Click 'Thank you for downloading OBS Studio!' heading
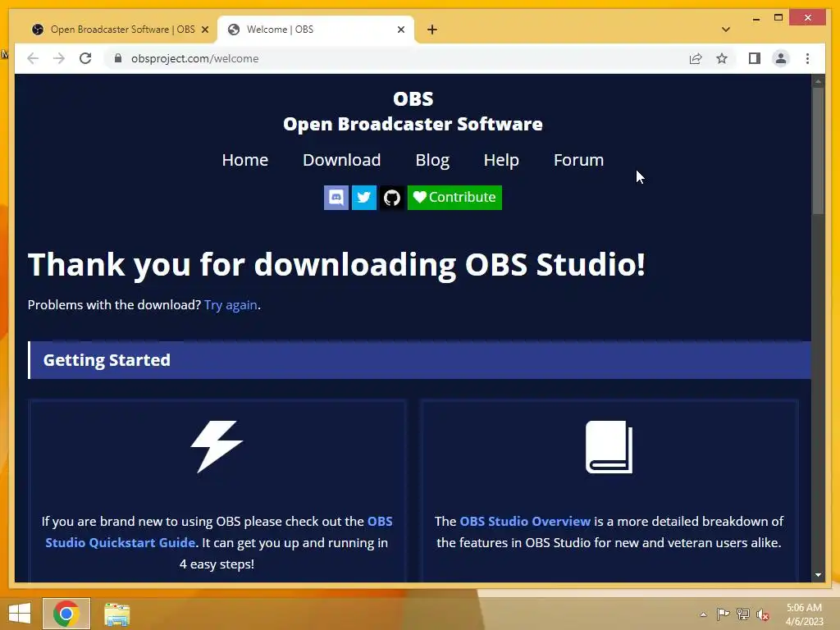This screenshot has width=840, height=630. [336, 265]
